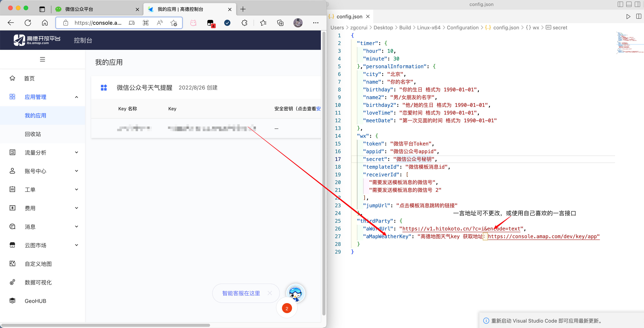Go back in the Edge browser
Screen dimensions: 644x328
click(x=11, y=23)
